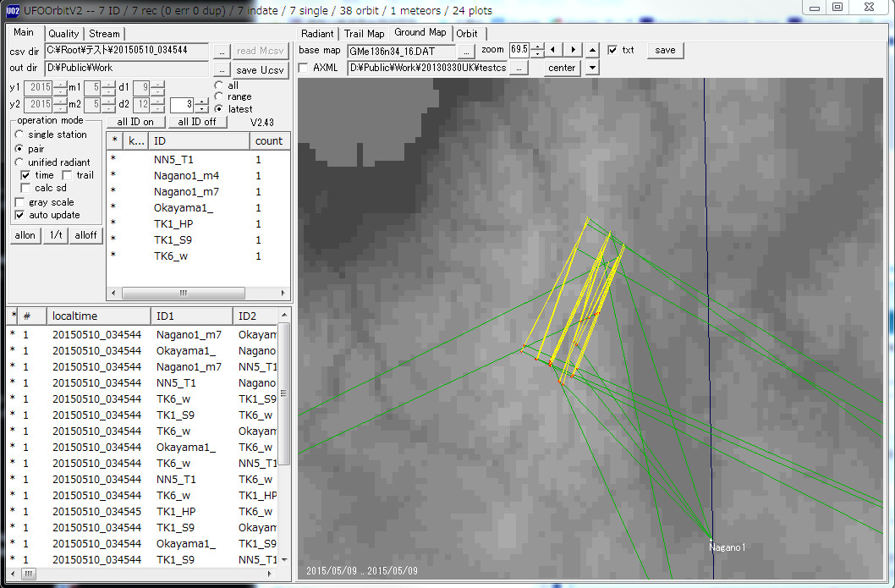The width and height of the screenshot is (895, 588).
Task: Increase zoom value with its spinner up arrow
Action: click(x=537, y=46)
